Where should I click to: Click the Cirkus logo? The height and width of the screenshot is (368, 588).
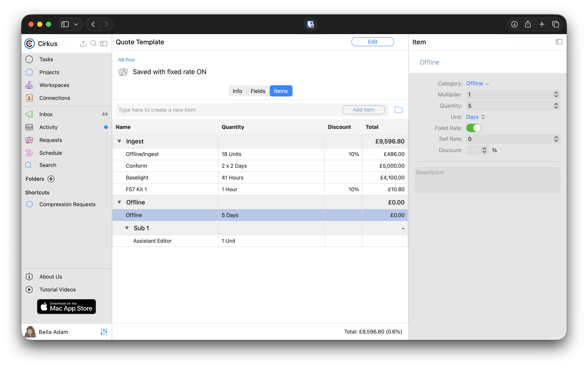point(29,44)
